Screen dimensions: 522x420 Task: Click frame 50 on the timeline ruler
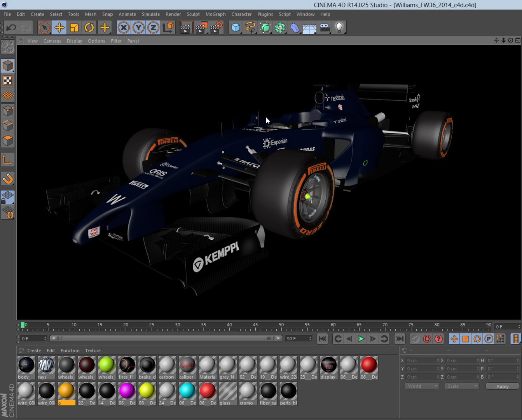[x=281, y=326]
